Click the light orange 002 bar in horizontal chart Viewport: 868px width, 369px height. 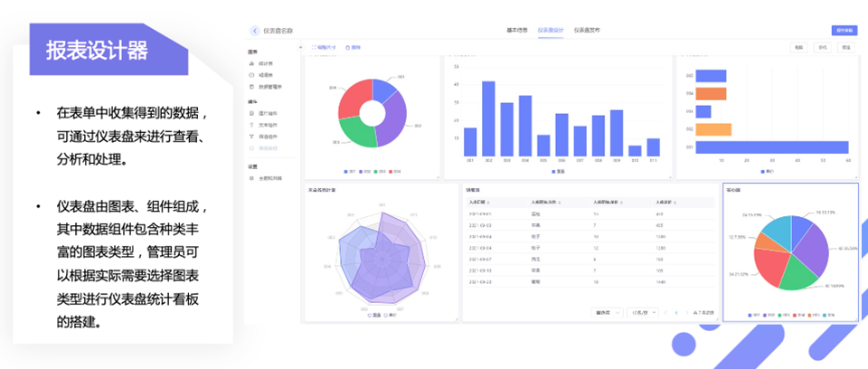713,129
